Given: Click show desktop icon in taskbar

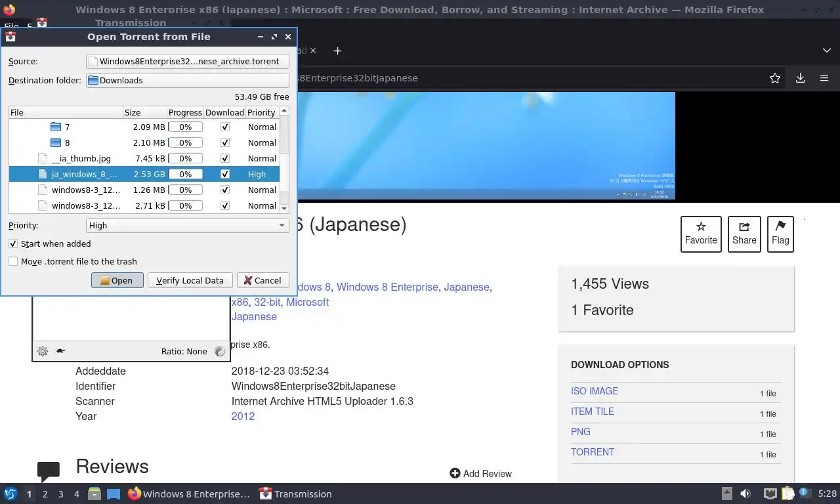Looking at the screenshot, I should pyautogui.click(x=114, y=493).
